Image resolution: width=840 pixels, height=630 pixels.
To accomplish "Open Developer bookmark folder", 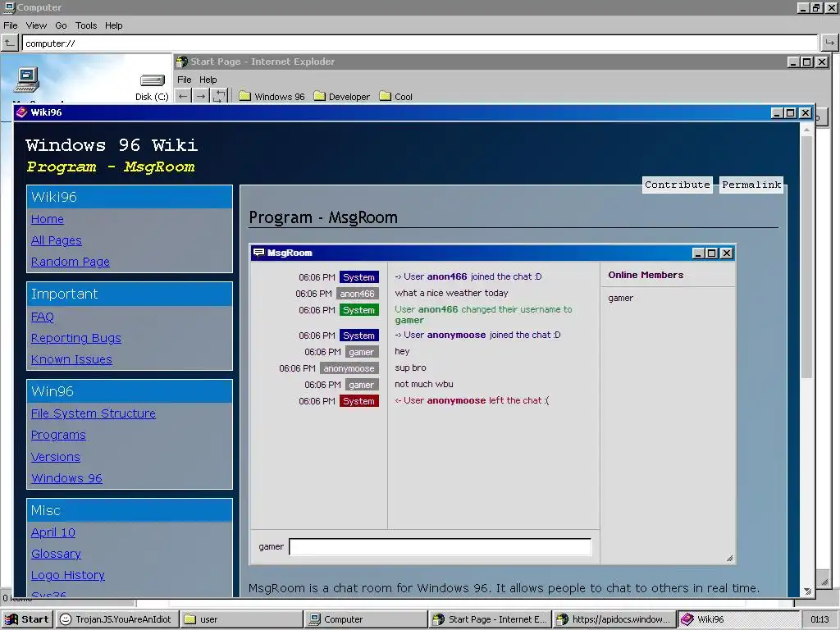I will tap(342, 97).
